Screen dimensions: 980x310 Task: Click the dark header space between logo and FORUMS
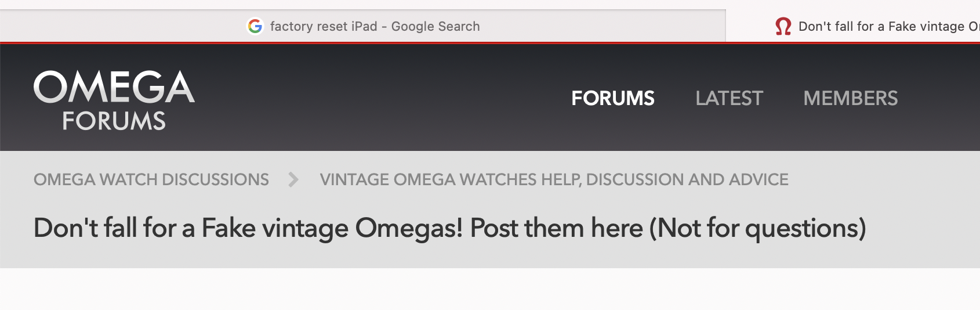click(x=377, y=98)
